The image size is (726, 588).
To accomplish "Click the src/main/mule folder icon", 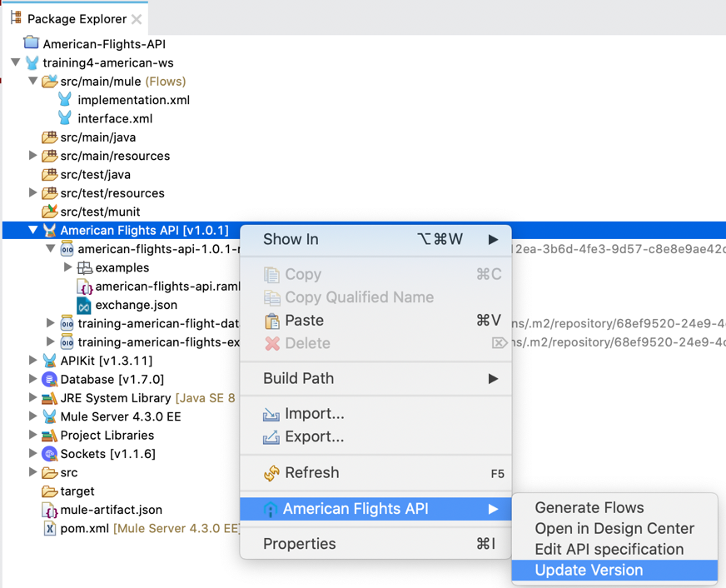I will point(50,81).
